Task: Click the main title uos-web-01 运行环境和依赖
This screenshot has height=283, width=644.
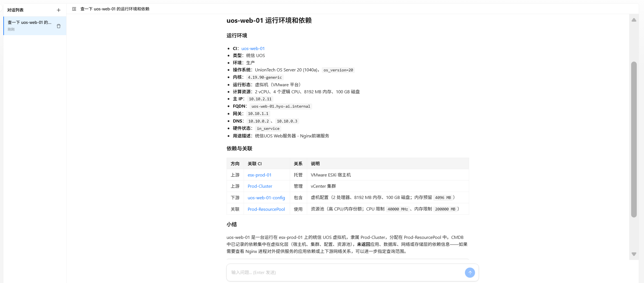Action: [x=269, y=21]
